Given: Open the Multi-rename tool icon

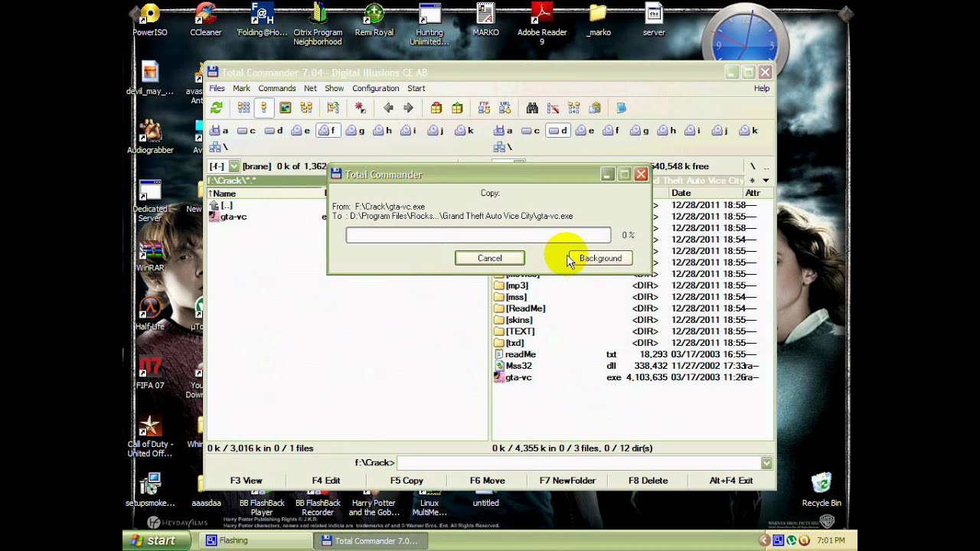Looking at the screenshot, I should 553,108.
